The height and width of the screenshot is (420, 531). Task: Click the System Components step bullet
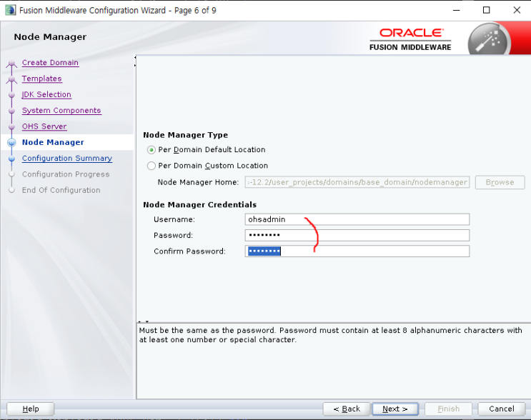click(12, 111)
